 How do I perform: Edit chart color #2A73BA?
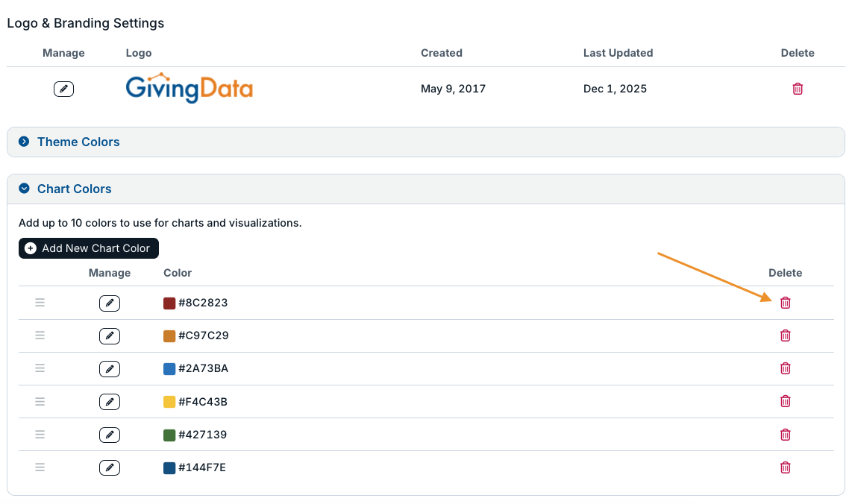[109, 369]
